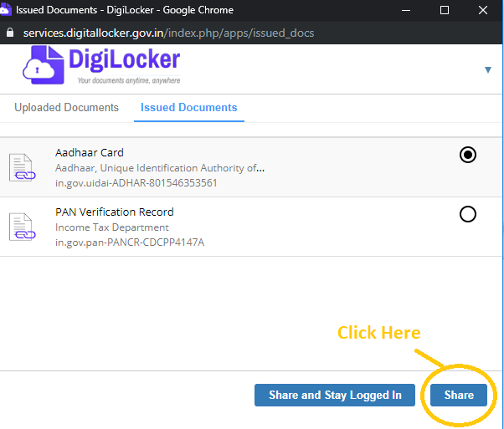Click the DigiLocker cloud logo icon
Image resolution: width=504 pixels, height=429 pixels.
click(x=43, y=65)
